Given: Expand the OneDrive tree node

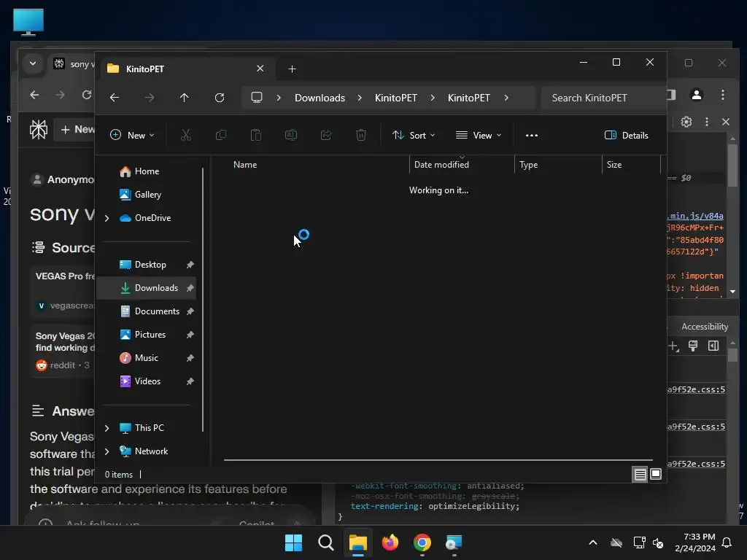Looking at the screenshot, I should pos(107,218).
